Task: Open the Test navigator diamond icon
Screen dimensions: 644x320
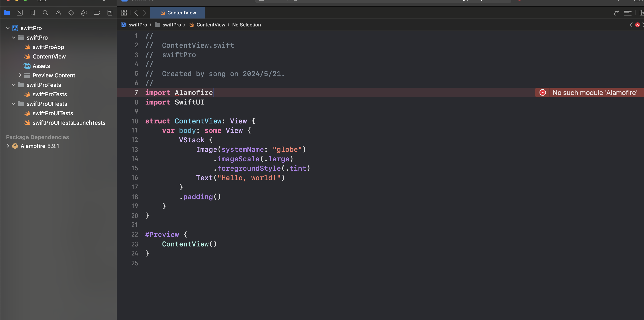Action: tap(71, 13)
